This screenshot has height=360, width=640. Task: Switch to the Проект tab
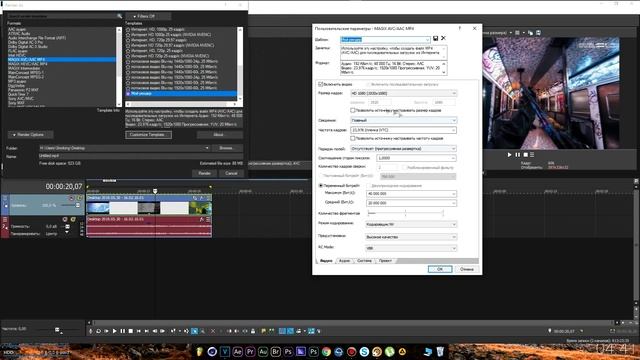(385, 260)
